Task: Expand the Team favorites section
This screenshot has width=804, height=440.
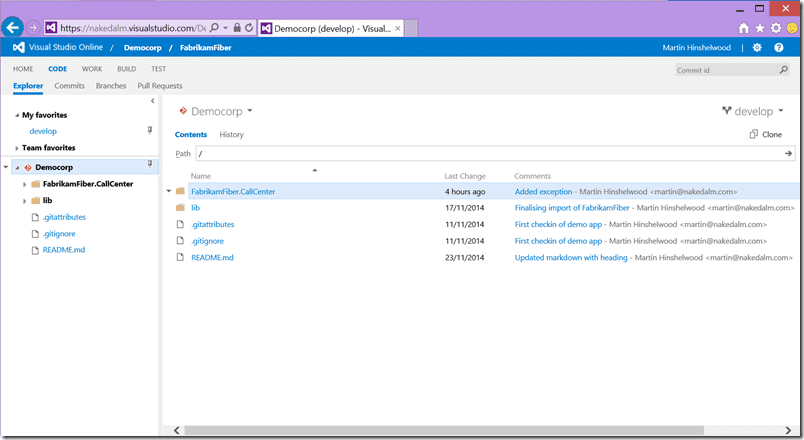Action: [17, 148]
